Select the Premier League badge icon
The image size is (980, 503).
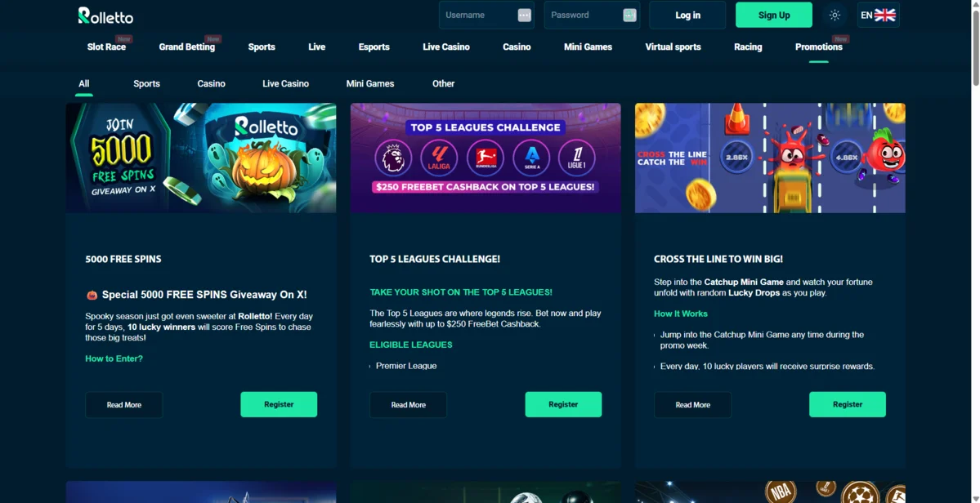click(393, 158)
